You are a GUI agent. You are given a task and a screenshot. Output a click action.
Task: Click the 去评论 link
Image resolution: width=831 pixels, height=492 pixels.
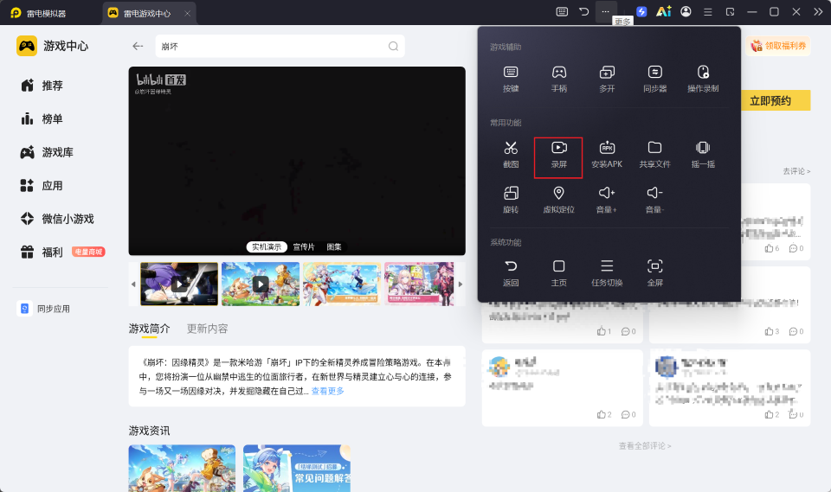(797, 171)
